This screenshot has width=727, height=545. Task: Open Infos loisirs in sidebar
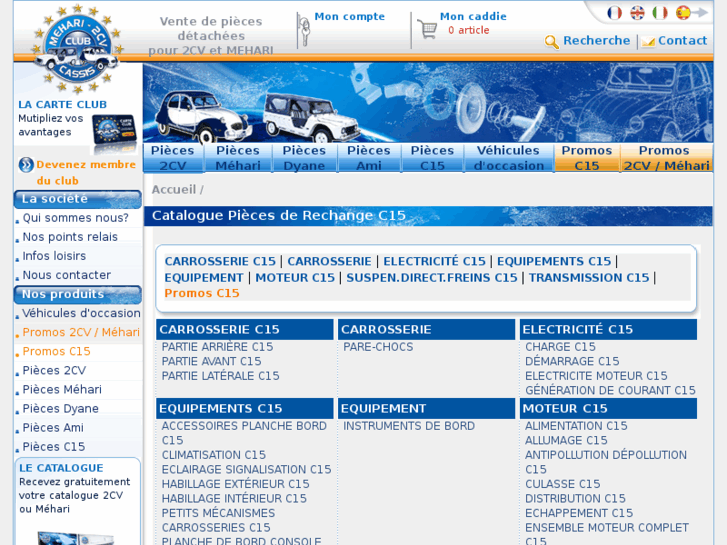(54, 256)
